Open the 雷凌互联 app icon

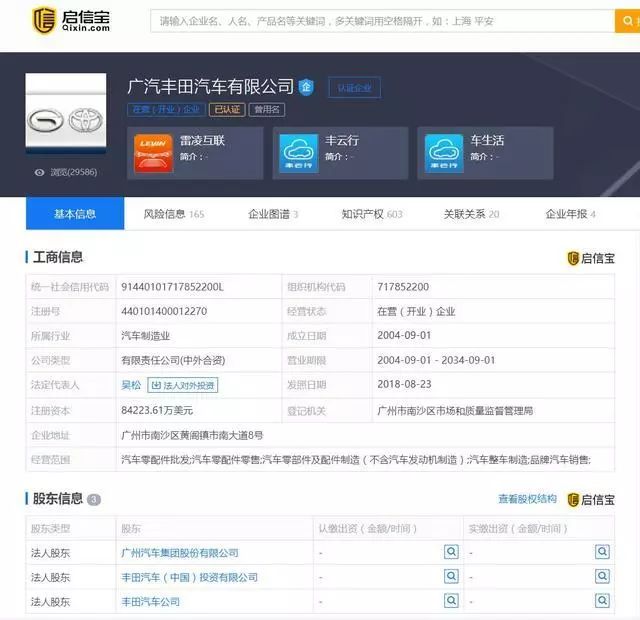(153, 153)
